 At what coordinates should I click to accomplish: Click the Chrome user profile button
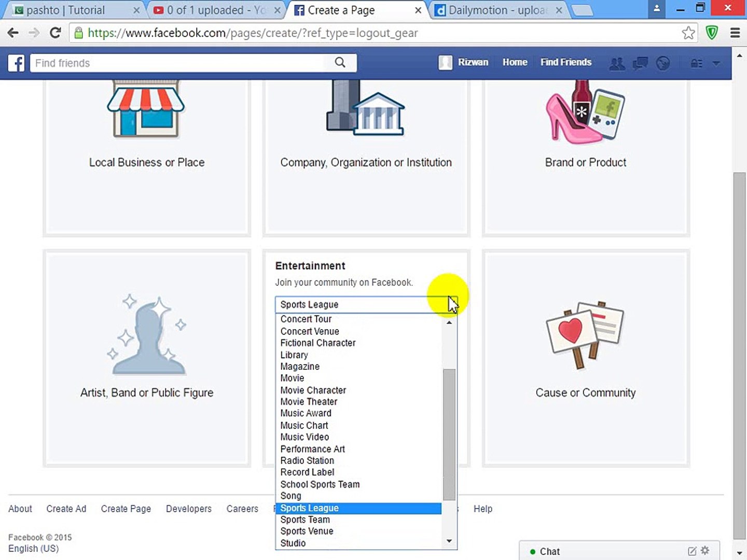point(657,8)
